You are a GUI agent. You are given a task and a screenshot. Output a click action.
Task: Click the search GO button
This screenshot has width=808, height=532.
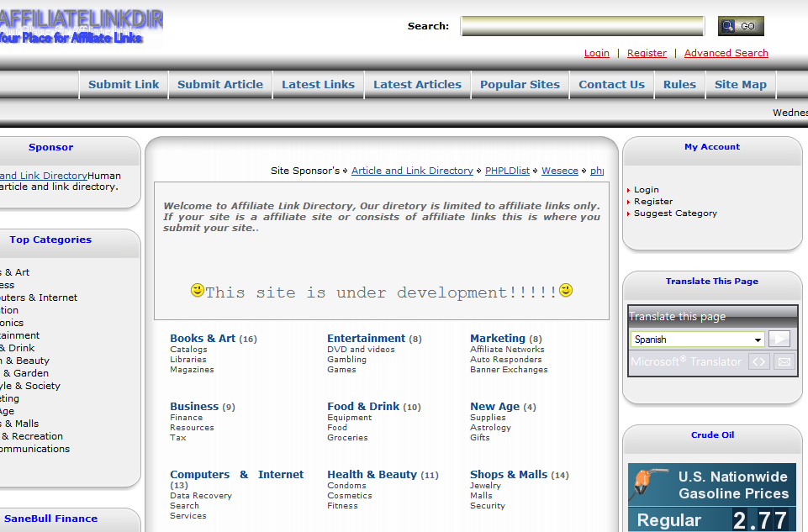click(740, 26)
